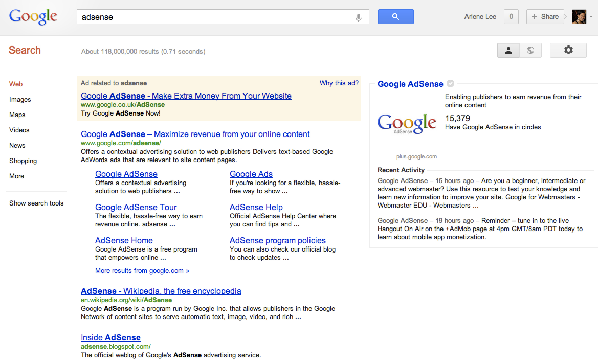Select the Shopping search category
Viewport: 598px width, 364px height.
(x=23, y=161)
